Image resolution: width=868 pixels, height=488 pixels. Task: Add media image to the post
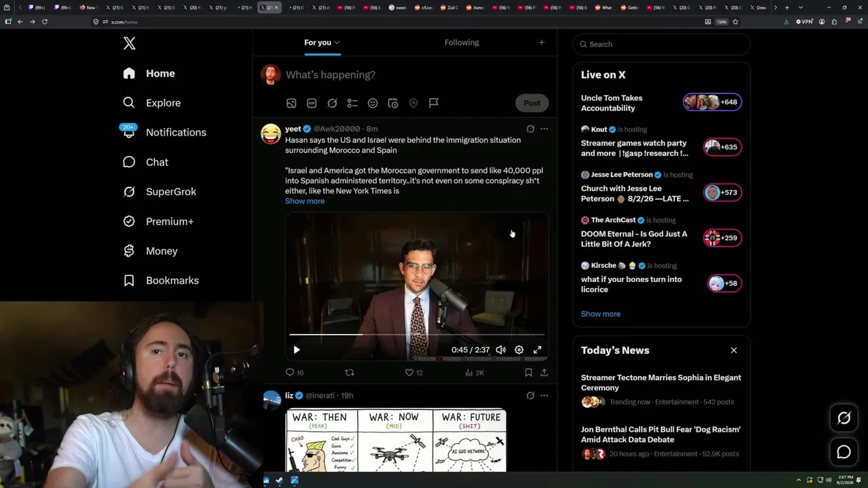291,103
